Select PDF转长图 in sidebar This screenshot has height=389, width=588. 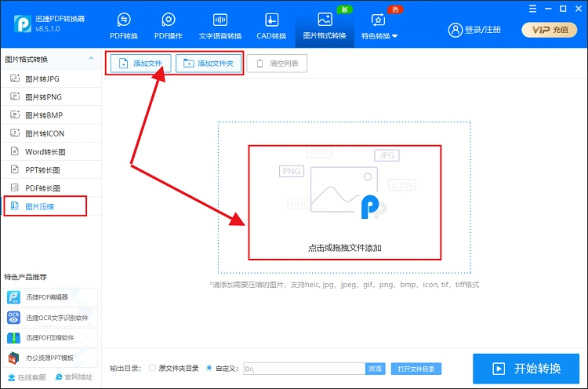tap(51, 188)
